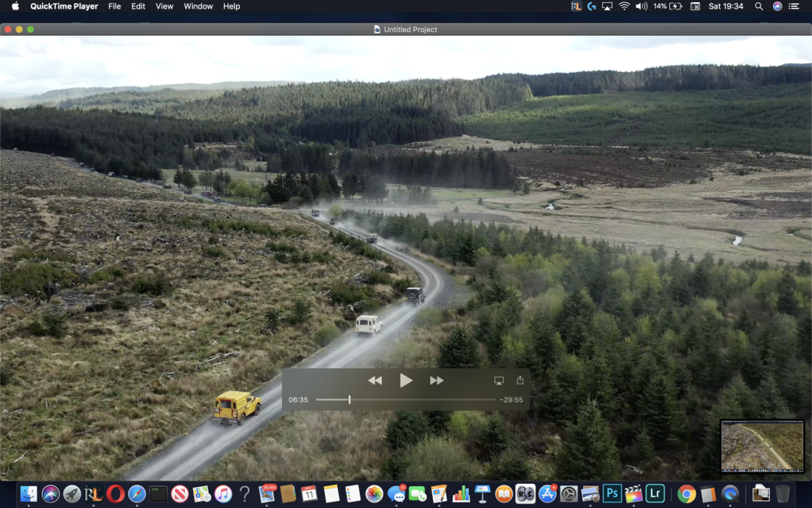Fast forward the video playback
The image size is (812, 508).
(x=436, y=381)
